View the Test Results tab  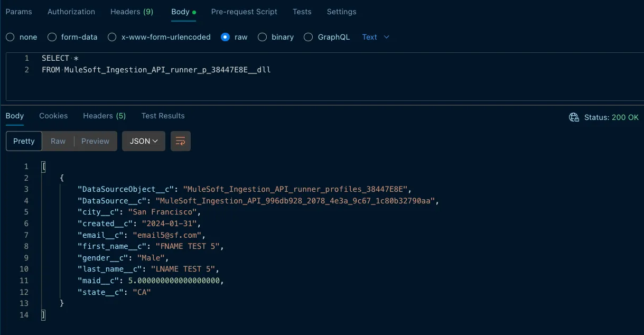[x=163, y=116]
